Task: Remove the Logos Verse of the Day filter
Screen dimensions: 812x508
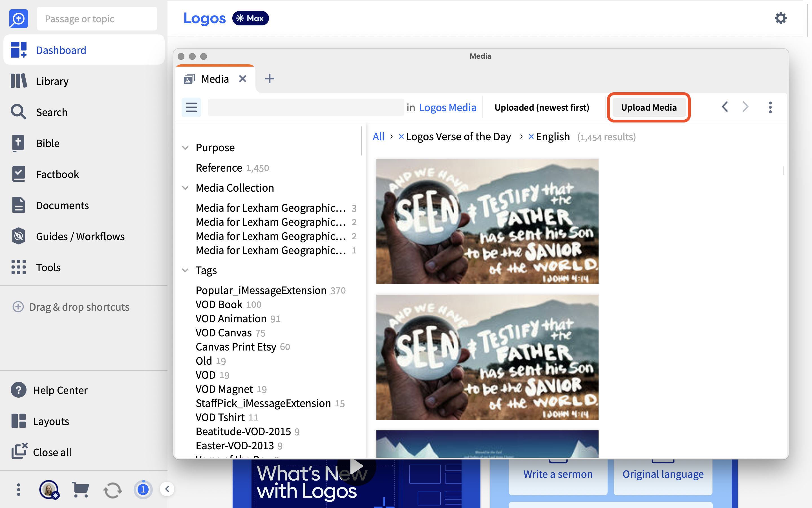Action: point(401,137)
